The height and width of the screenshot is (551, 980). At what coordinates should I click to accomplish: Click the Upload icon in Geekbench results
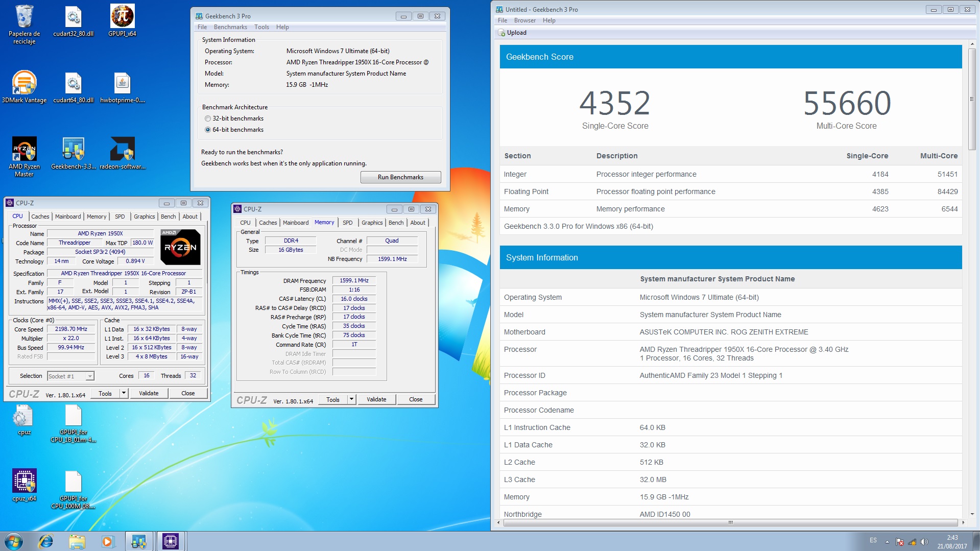tap(501, 33)
